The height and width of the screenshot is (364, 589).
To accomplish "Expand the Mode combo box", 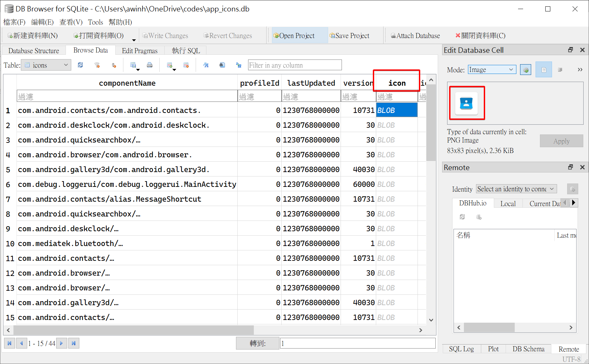I will 492,70.
